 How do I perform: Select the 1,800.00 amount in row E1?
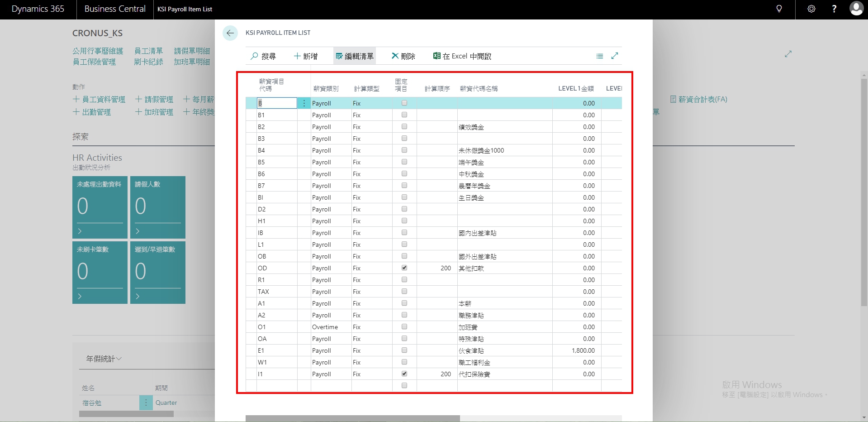[x=577, y=350]
